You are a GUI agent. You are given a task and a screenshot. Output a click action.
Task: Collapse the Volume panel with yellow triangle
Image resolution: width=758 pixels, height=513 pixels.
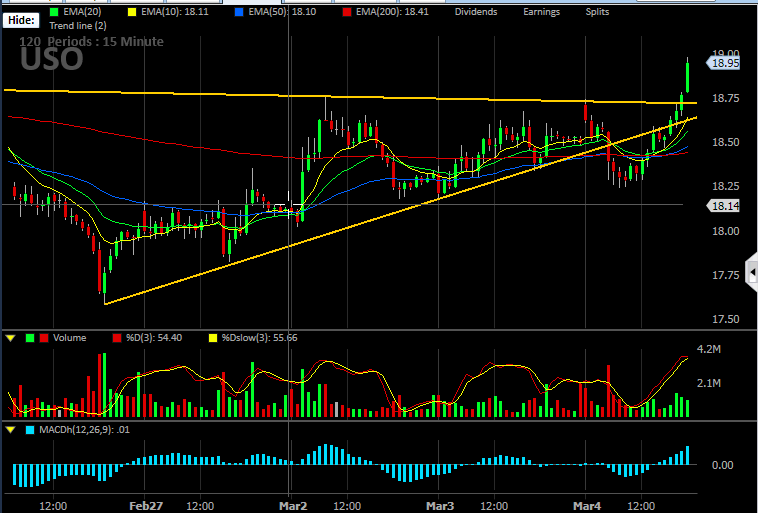pos(11,338)
